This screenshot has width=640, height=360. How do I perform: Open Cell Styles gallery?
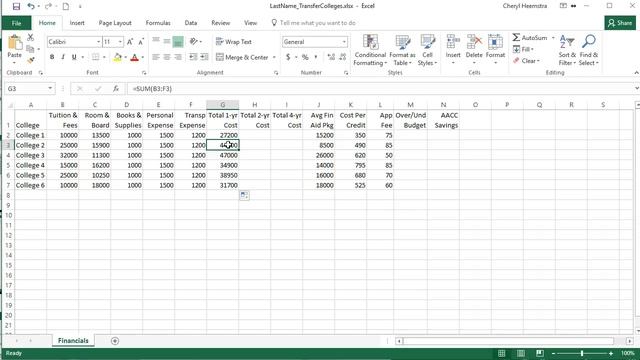[427, 50]
